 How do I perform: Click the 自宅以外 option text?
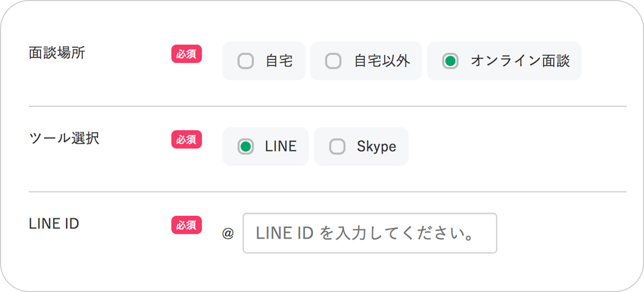(x=383, y=61)
